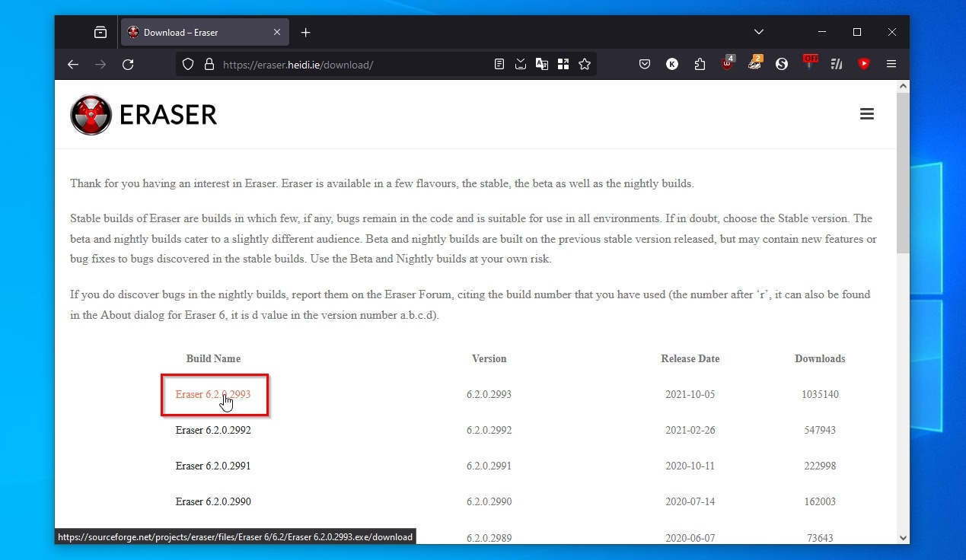This screenshot has height=560, width=966.
Task: Click the page scrollbar thumb
Action: pyautogui.click(x=903, y=173)
